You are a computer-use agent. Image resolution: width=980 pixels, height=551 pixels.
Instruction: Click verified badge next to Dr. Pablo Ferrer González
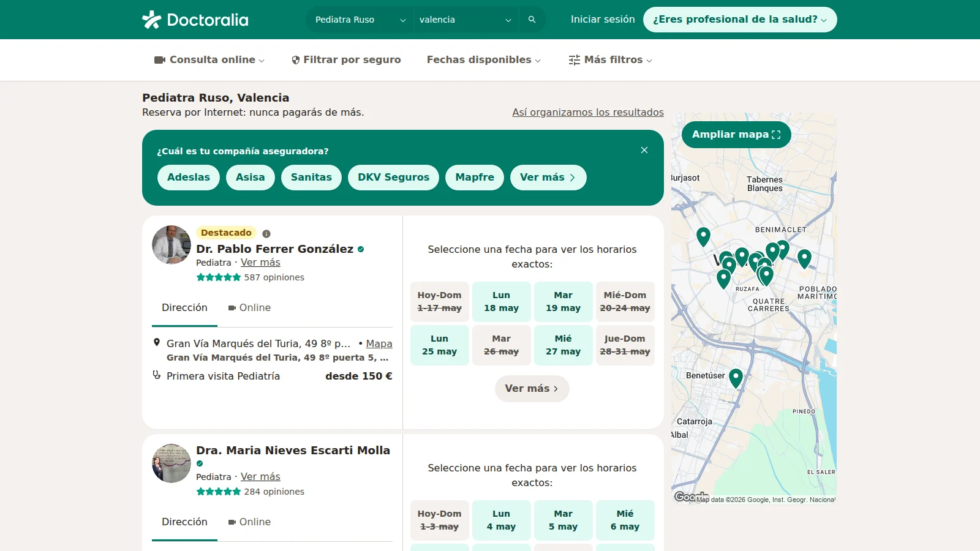click(x=361, y=249)
